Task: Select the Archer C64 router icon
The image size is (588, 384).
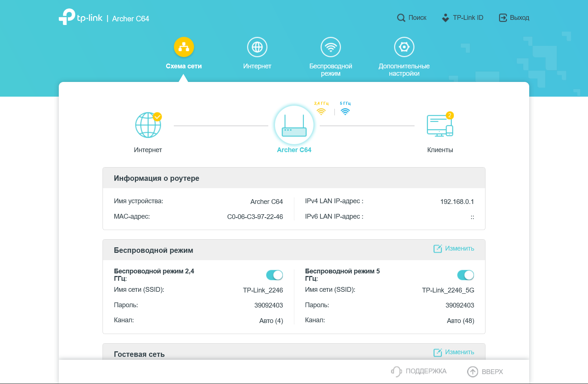Action: (294, 125)
